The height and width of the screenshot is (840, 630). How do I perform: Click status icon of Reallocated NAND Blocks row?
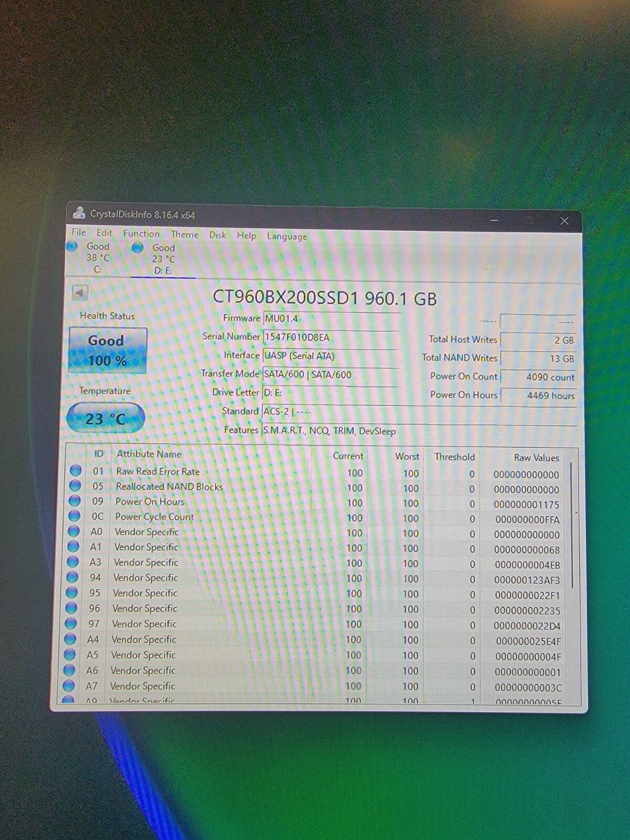coord(76,485)
